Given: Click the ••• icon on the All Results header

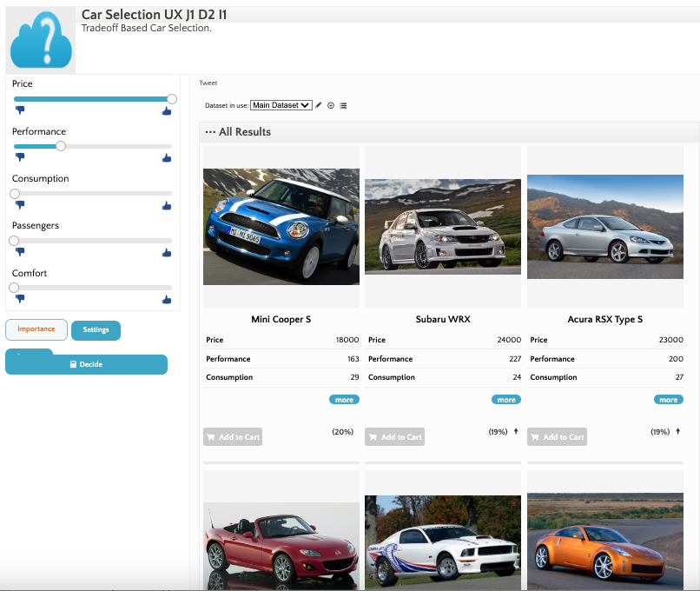Looking at the screenshot, I should [x=208, y=132].
